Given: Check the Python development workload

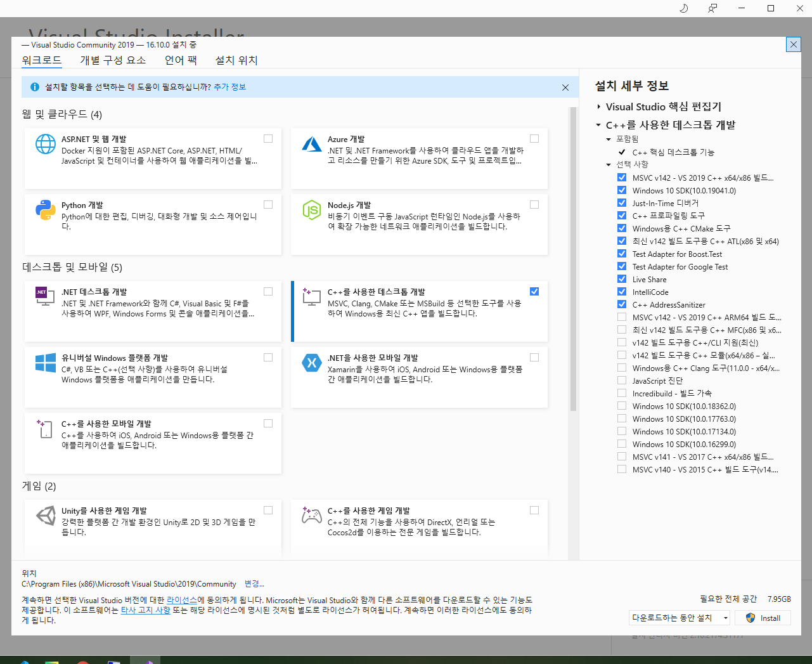Looking at the screenshot, I should coord(268,204).
